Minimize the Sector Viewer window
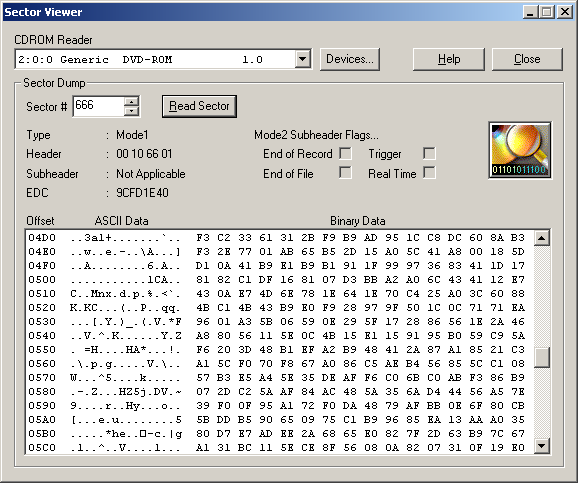578x483 pixels. point(530,12)
